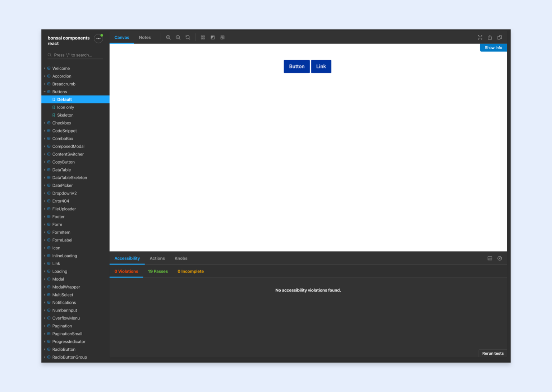Copy canvas link icon

(x=500, y=37)
